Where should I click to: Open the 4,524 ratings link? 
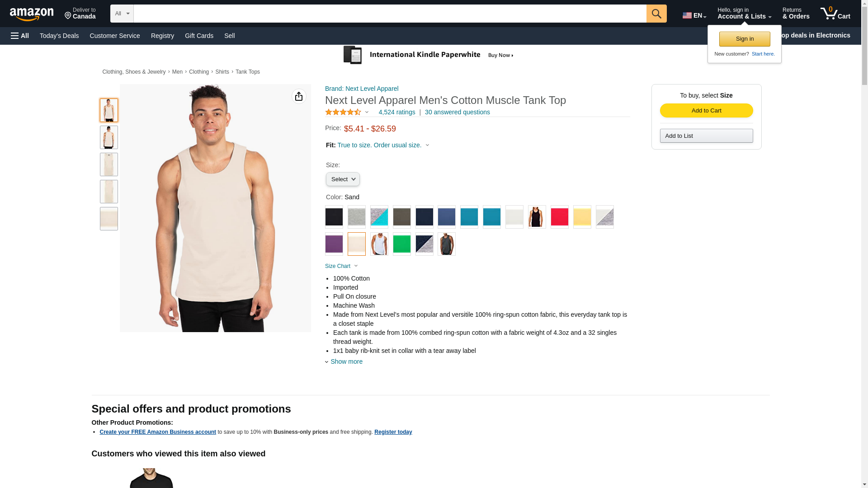coord(396,112)
